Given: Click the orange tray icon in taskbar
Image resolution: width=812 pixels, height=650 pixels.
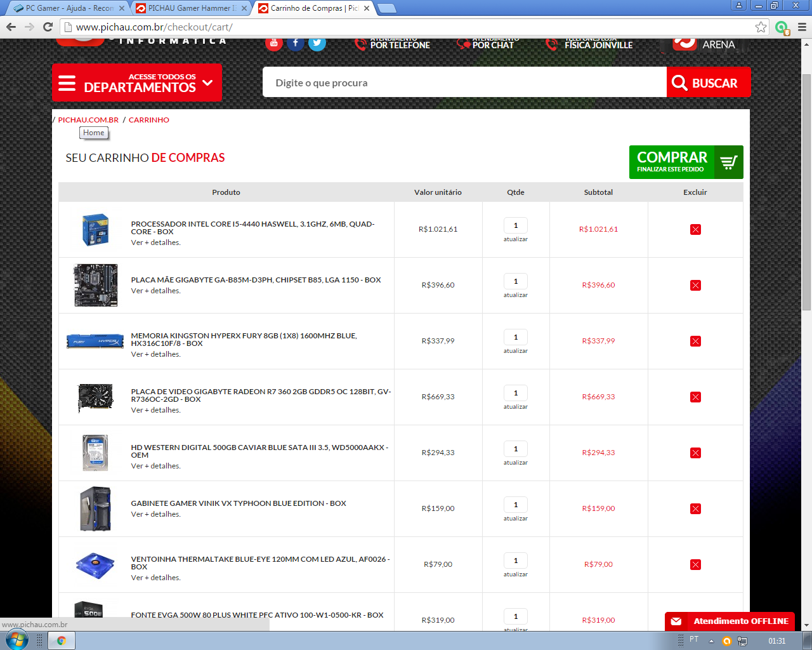Looking at the screenshot, I should point(727,640).
